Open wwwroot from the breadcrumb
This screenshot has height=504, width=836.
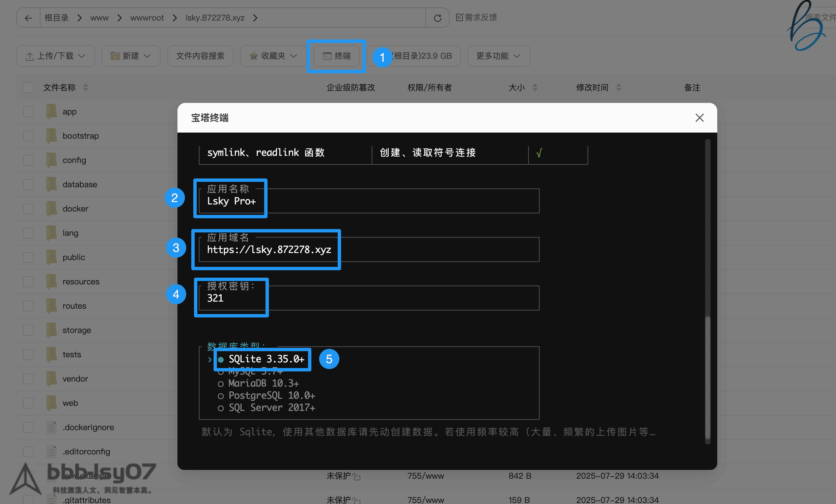(x=147, y=18)
